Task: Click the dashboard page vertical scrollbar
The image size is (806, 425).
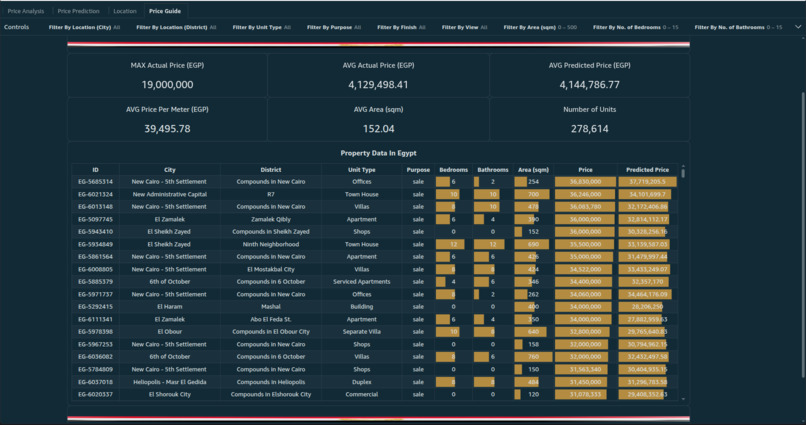Action: (x=803, y=234)
